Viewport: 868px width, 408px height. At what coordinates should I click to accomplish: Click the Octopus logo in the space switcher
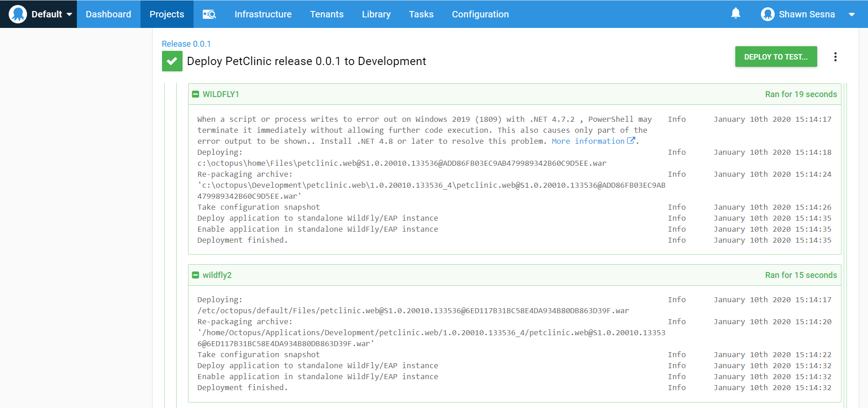point(18,14)
